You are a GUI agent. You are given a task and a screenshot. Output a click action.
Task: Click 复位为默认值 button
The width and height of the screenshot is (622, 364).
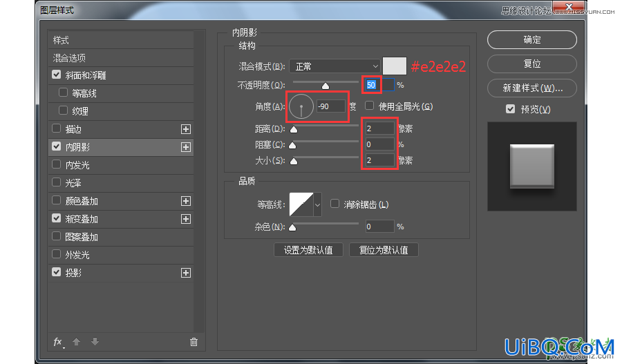click(x=384, y=250)
